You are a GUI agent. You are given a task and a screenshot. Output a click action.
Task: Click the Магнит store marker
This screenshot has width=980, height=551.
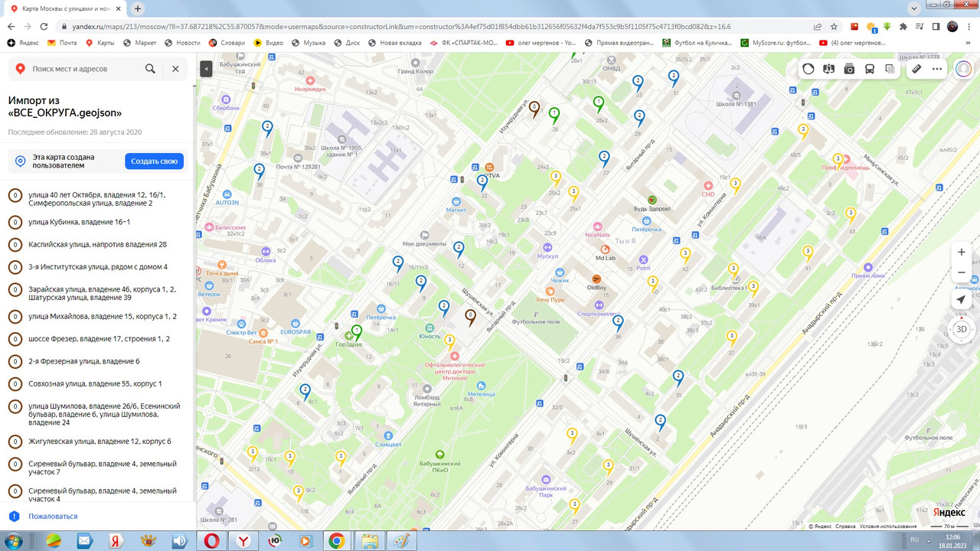(456, 201)
